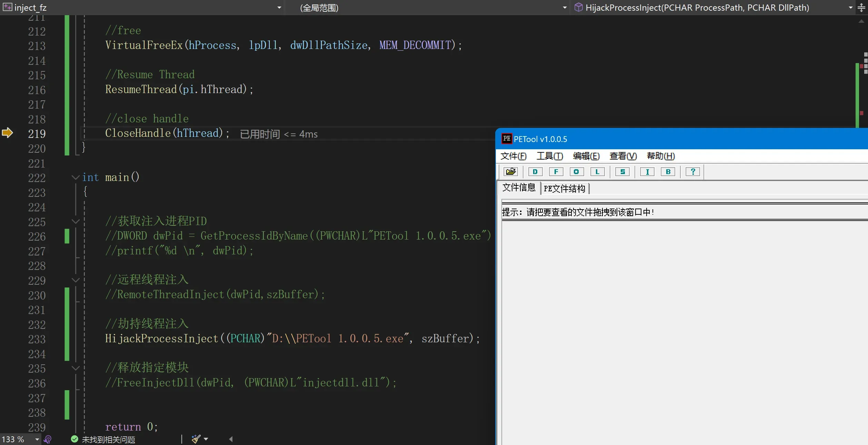
Task: Collapse the comment block at line 225
Action: [x=76, y=221]
